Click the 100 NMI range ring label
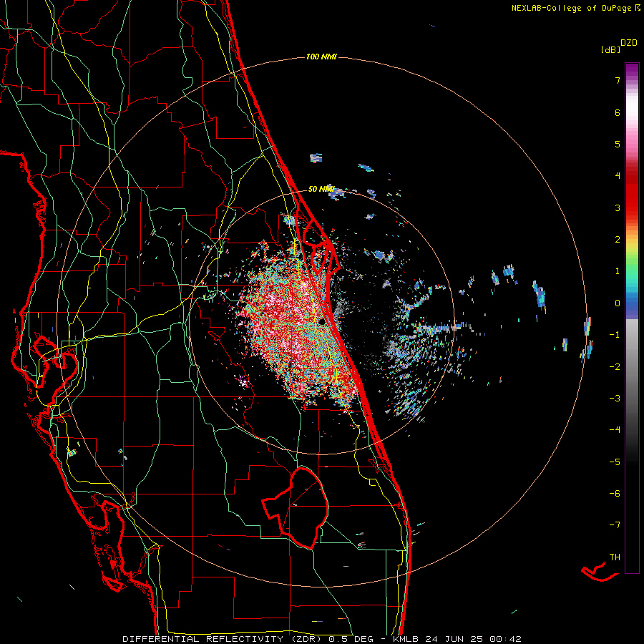 pyautogui.click(x=321, y=57)
